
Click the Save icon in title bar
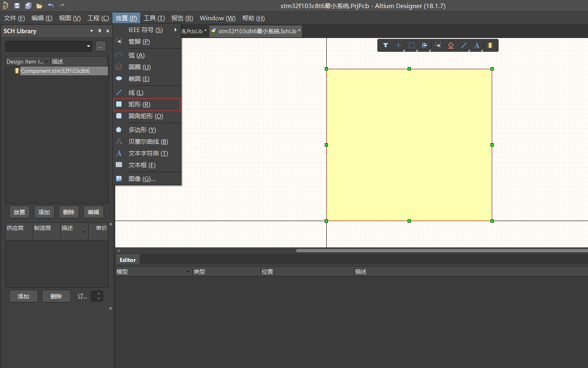coord(17,6)
